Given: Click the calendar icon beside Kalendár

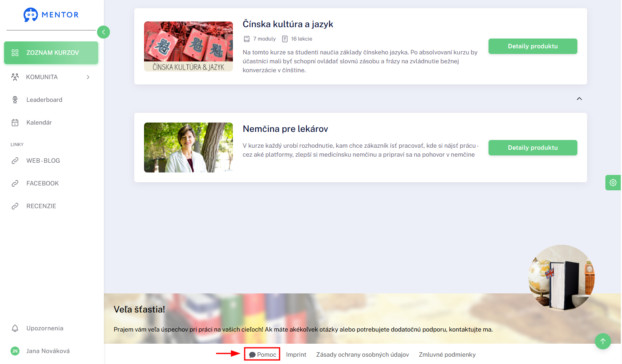Looking at the screenshot, I should [15, 123].
